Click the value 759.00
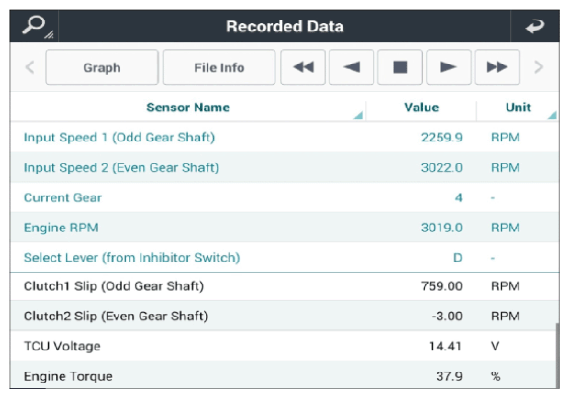The height and width of the screenshot is (398, 569). pyautogui.click(x=442, y=286)
